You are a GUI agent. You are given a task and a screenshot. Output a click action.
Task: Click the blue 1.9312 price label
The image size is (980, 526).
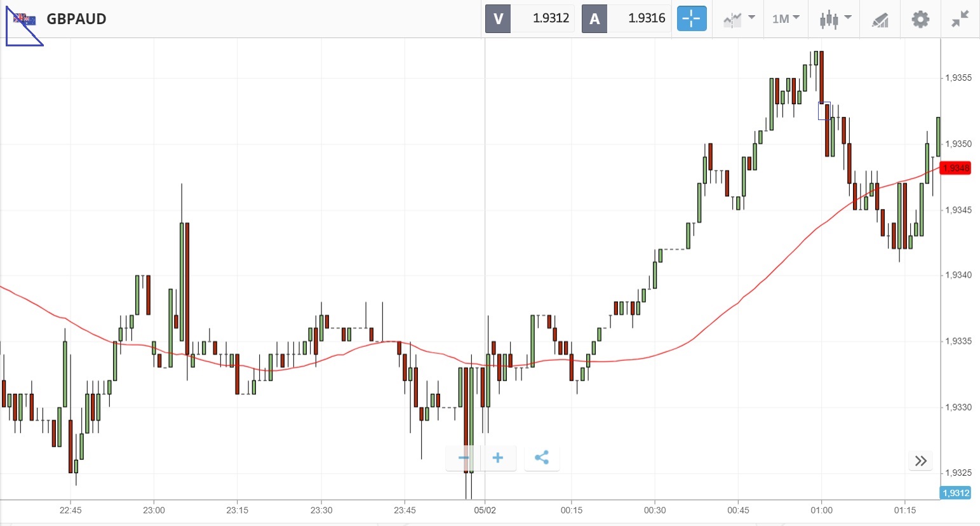coord(956,493)
